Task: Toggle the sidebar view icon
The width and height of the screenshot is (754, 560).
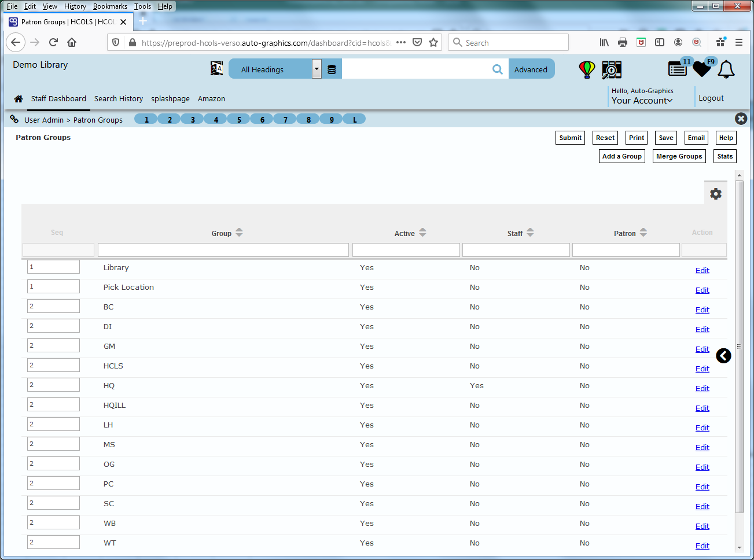Action: point(660,42)
